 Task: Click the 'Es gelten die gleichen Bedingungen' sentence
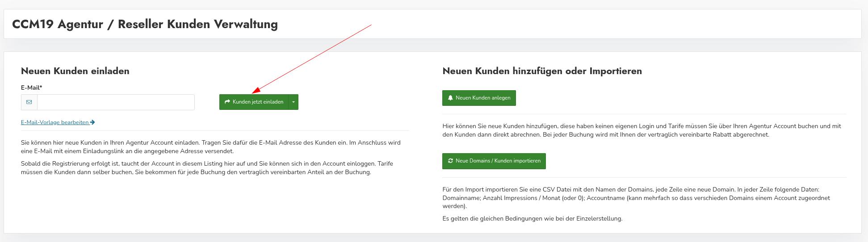coord(533,219)
